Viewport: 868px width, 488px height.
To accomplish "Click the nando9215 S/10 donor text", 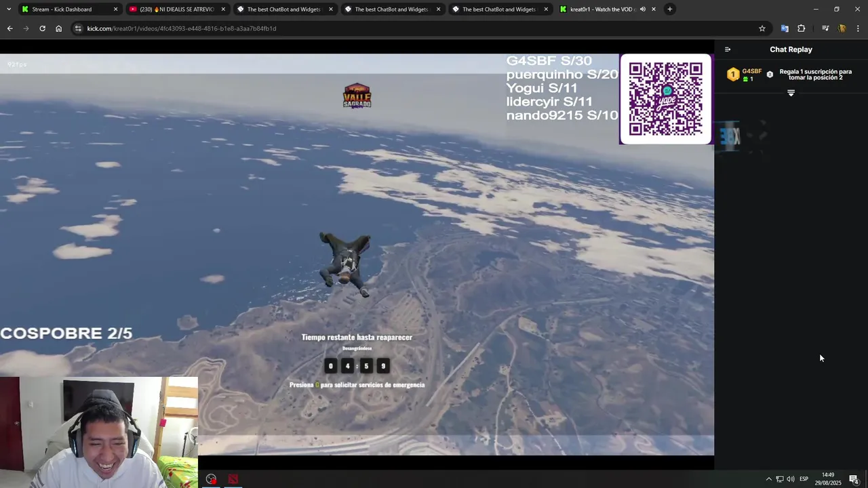I will click(562, 115).
